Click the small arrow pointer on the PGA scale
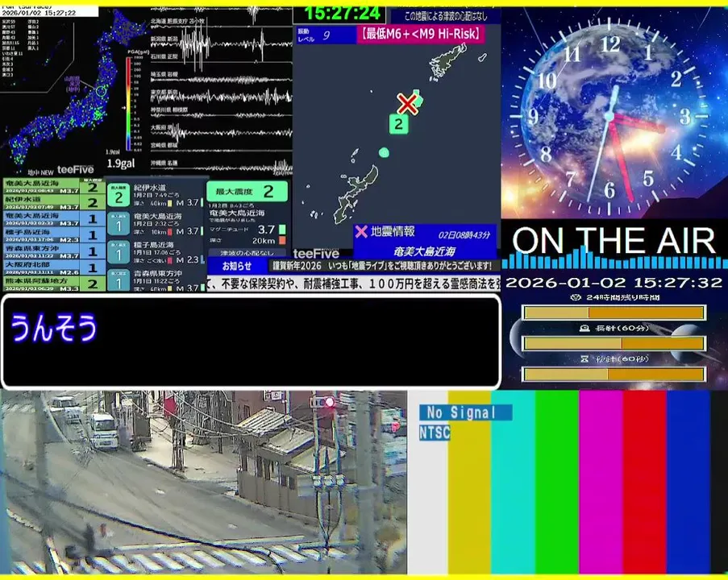Screen dimensions: 728x580 pyautogui.click(x=123, y=108)
